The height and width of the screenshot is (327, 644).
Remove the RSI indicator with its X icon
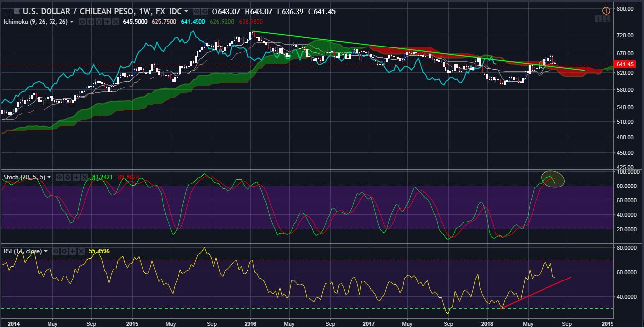[81, 251]
